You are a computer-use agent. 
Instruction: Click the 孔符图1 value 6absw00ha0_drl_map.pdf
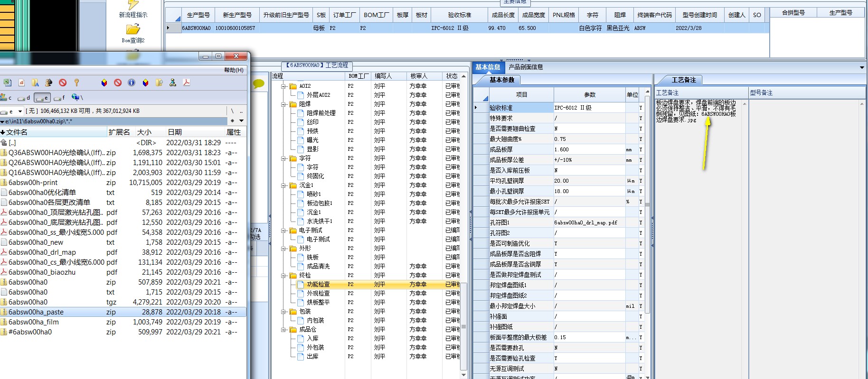tap(589, 222)
